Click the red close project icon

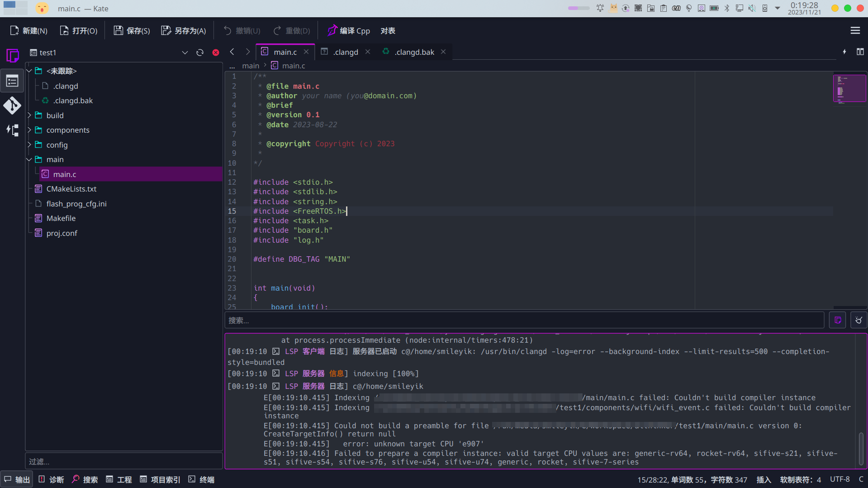click(x=216, y=53)
